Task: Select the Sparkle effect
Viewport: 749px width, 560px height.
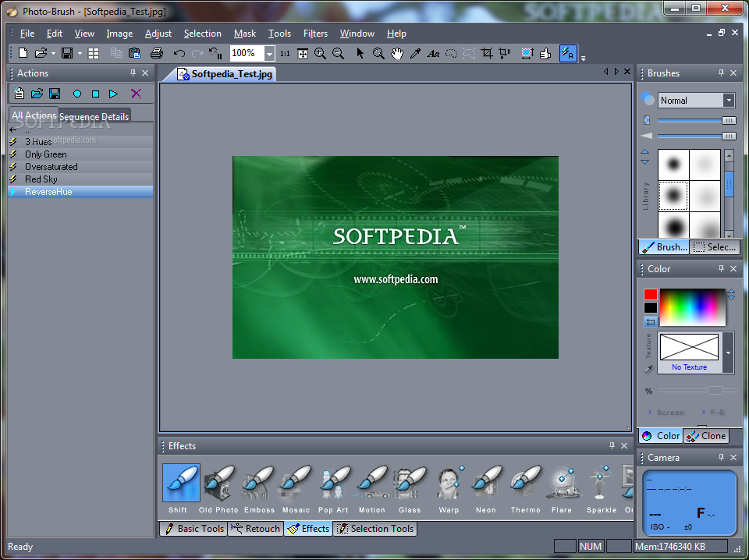Action: coord(602,488)
